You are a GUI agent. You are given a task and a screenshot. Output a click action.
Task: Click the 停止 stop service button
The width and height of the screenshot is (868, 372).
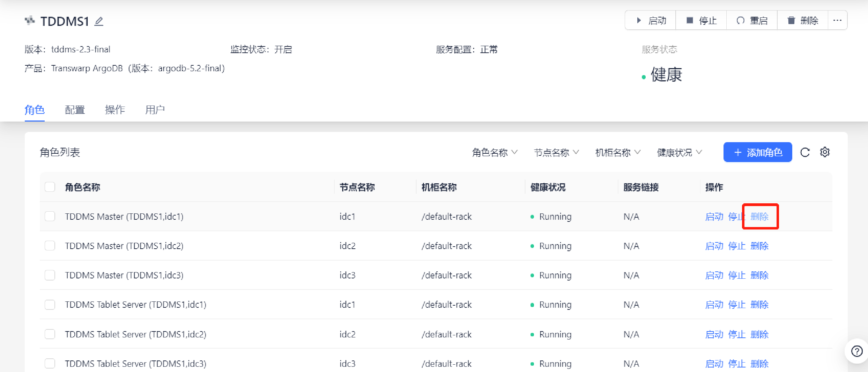point(701,20)
